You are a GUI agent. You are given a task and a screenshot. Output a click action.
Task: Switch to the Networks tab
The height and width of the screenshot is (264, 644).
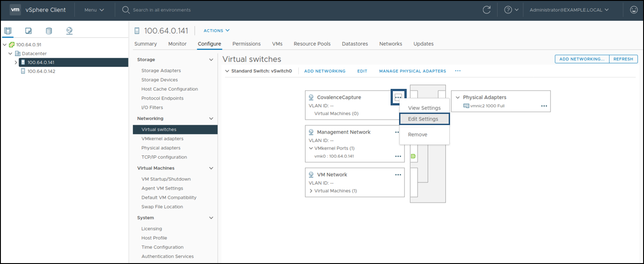click(391, 44)
